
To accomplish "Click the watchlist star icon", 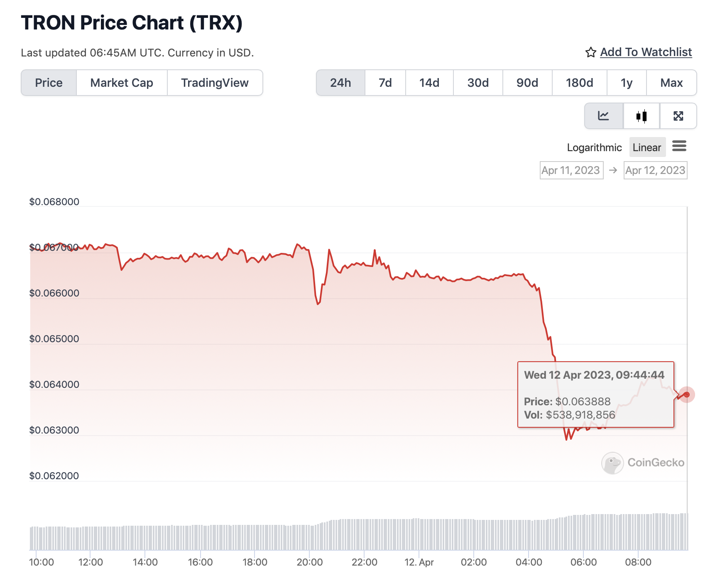I will (x=590, y=52).
